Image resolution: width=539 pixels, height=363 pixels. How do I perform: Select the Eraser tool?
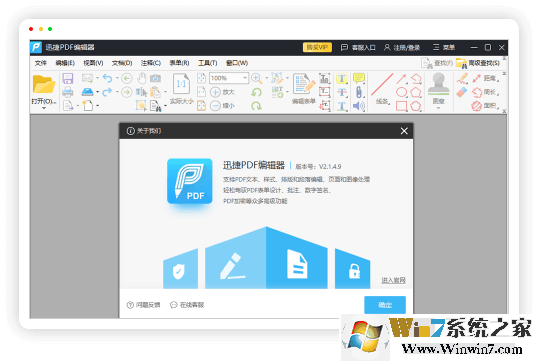click(462, 92)
